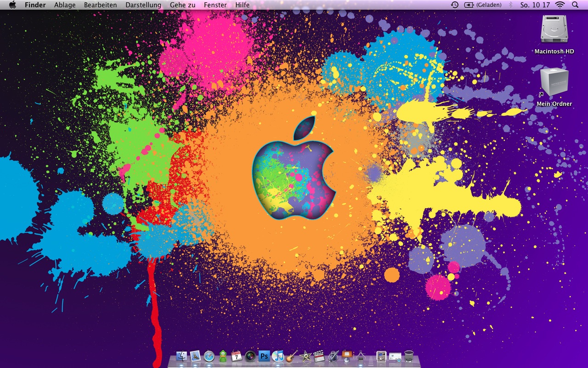The width and height of the screenshot is (588, 368).
Task: Open GarageBand guitar icon
Action: pyautogui.click(x=292, y=356)
